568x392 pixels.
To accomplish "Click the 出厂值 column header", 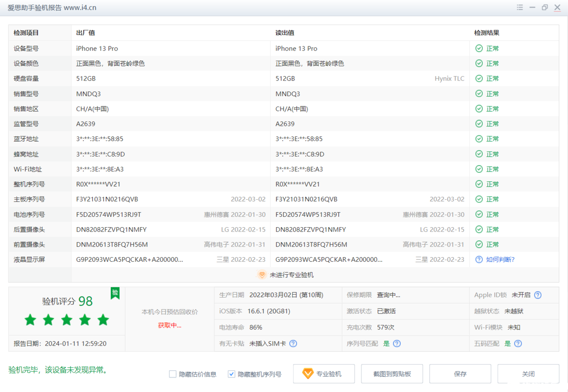I will pyautogui.click(x=85, y=33).
